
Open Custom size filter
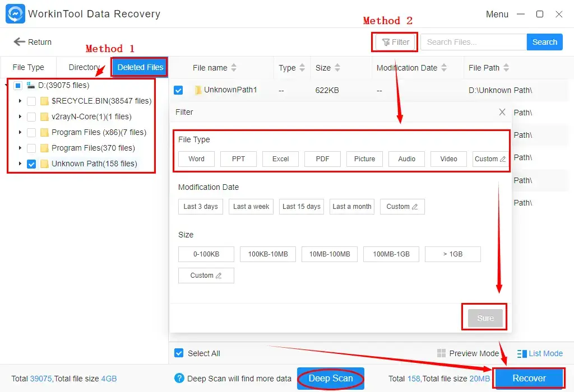tap(206, 276)
